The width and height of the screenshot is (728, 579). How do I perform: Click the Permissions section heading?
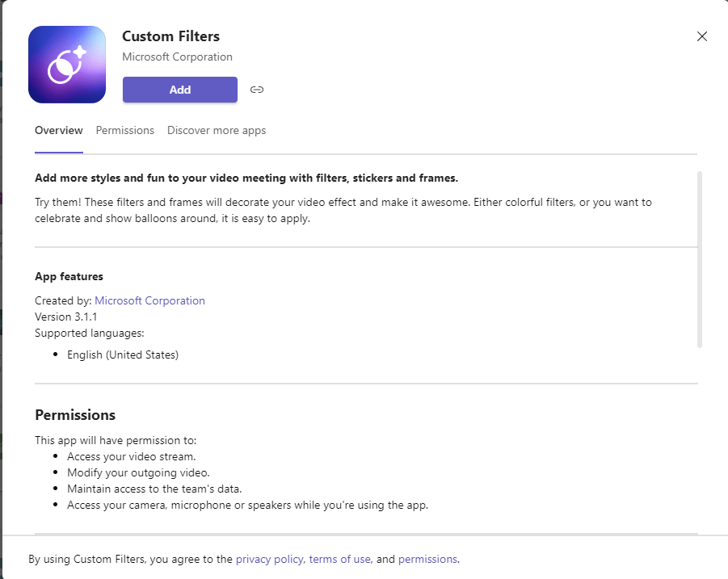click(x=75, y=415)
